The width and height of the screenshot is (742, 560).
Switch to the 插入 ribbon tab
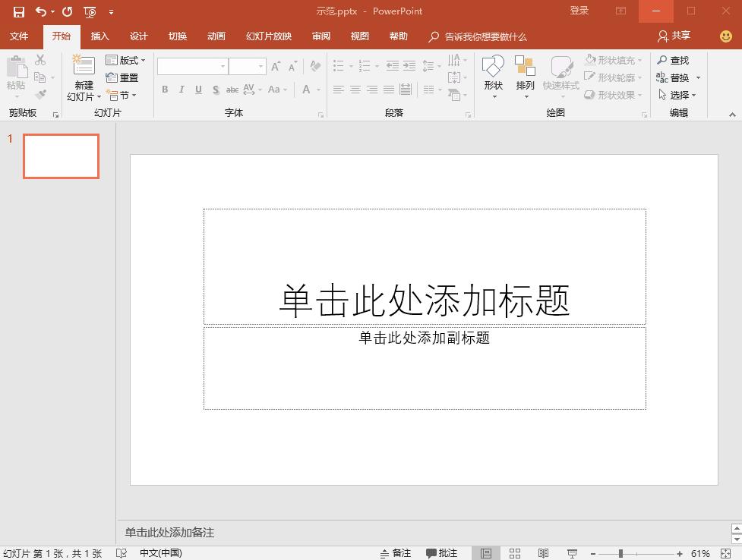[99, 36]
